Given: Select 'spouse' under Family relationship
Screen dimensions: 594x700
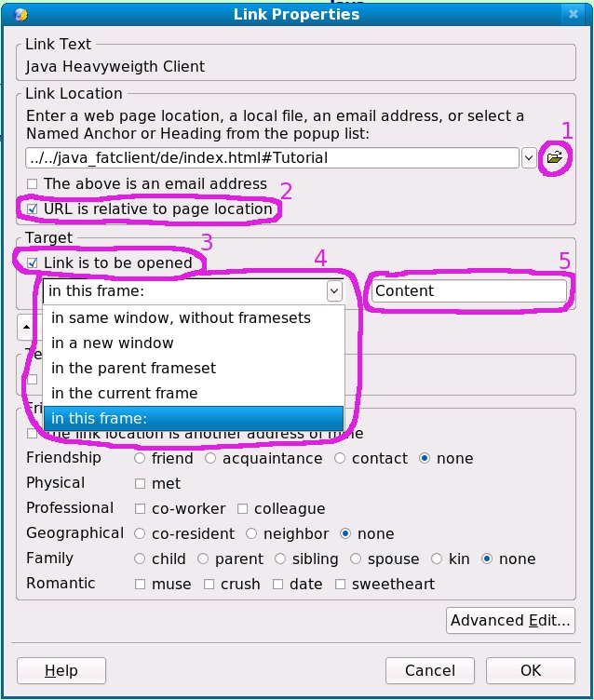Looking at the screenshot, I should pos(357,559).
